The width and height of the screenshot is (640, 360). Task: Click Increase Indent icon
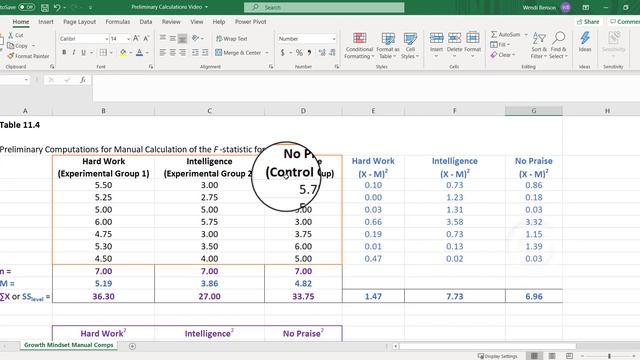(x=205, y=53)
